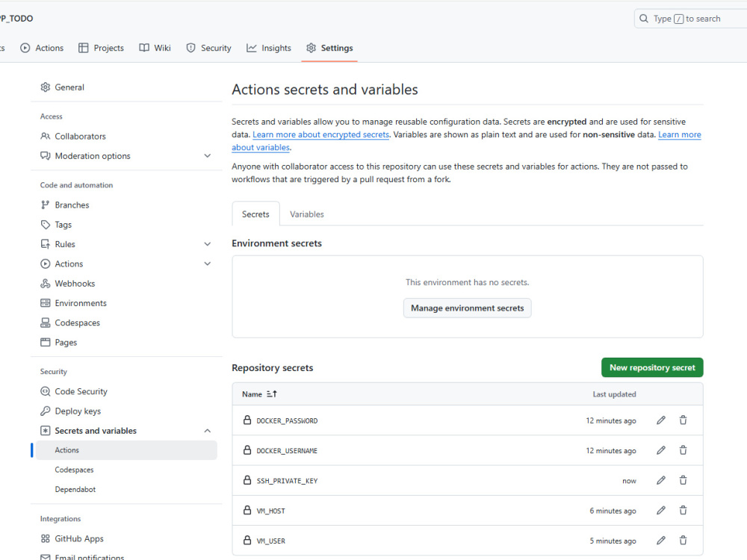Screen dimensions: 747x560
Task: Open Moderation options in the sidebar
Action: point(126,156)
